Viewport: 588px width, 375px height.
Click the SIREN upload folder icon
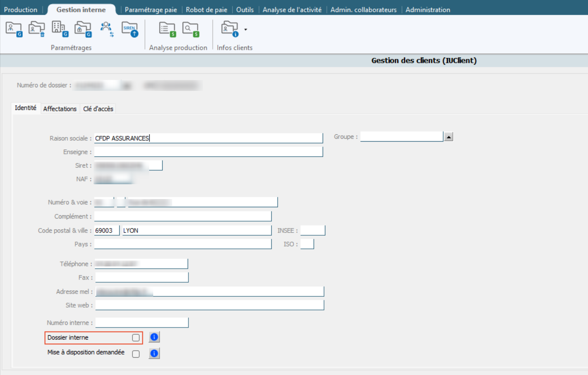click(130, 29)
